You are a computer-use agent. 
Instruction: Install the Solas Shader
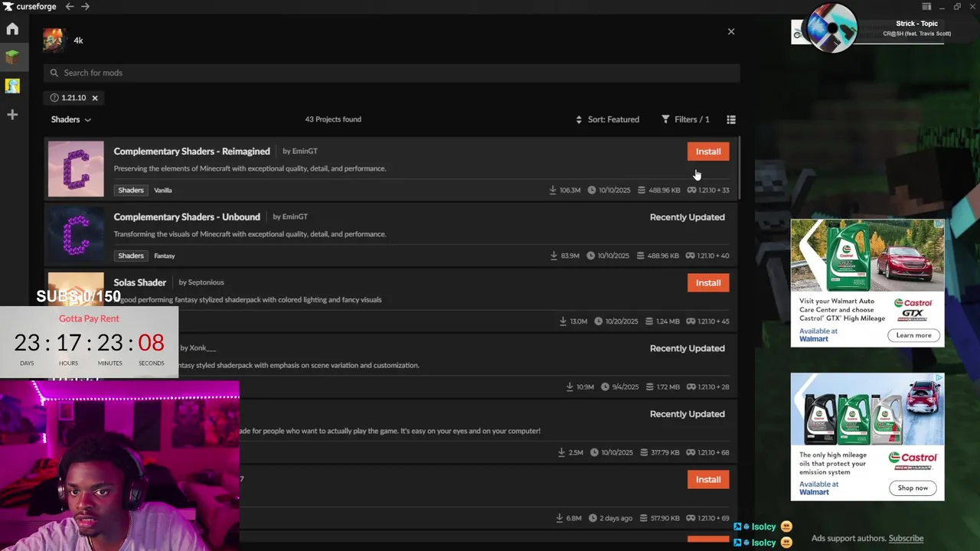point(708,282)
